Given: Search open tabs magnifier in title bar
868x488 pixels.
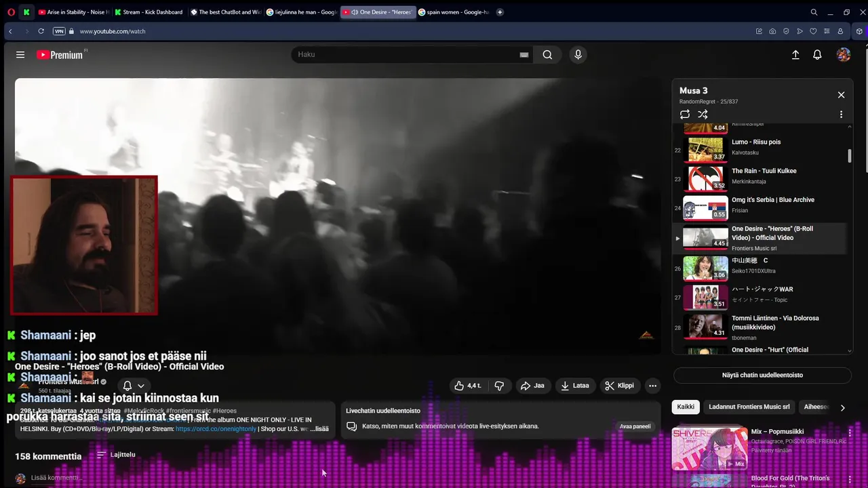Looking at the screenshot, I should [814, 12].
